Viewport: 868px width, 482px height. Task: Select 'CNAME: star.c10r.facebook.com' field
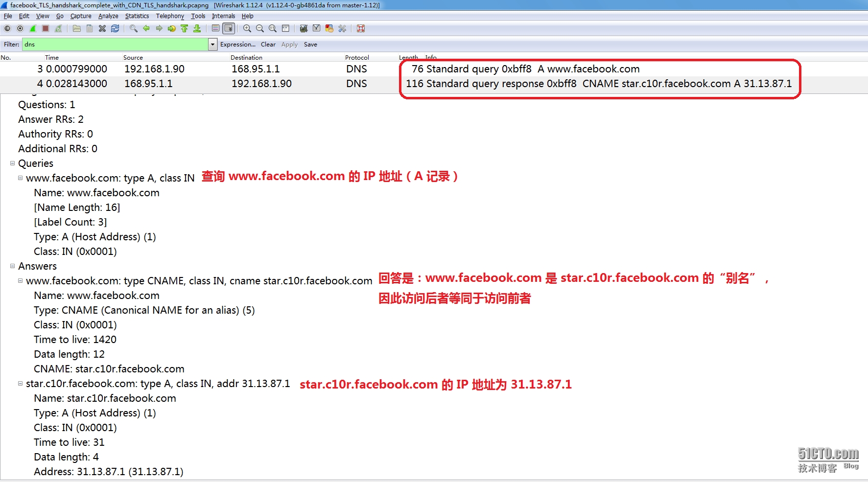(109, 369)
